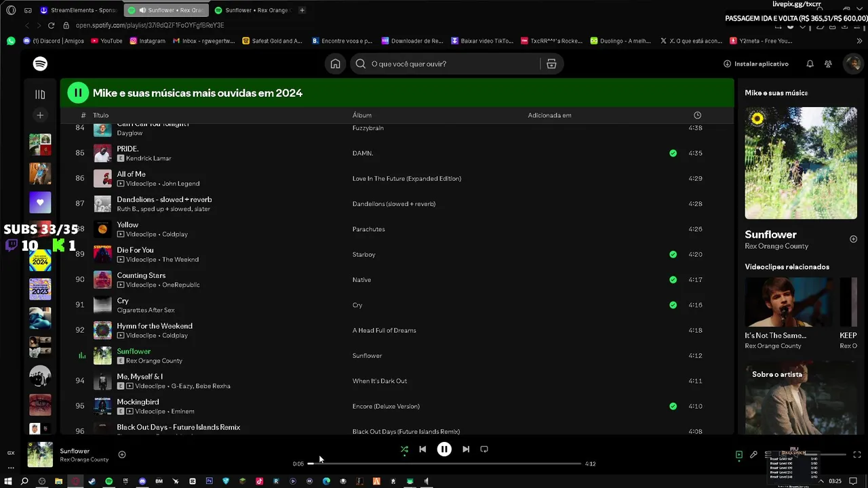Open It's Not The Same related video thumbnail
Screen dimensions: 868x488
(790, 302)
